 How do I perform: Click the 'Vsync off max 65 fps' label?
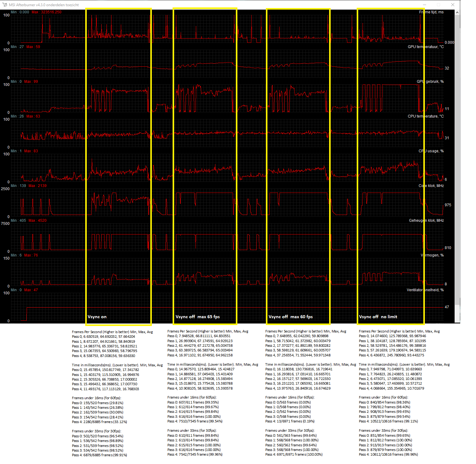197,317
